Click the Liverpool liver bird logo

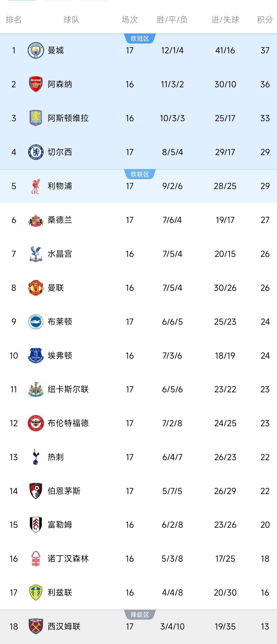point(36,186)
